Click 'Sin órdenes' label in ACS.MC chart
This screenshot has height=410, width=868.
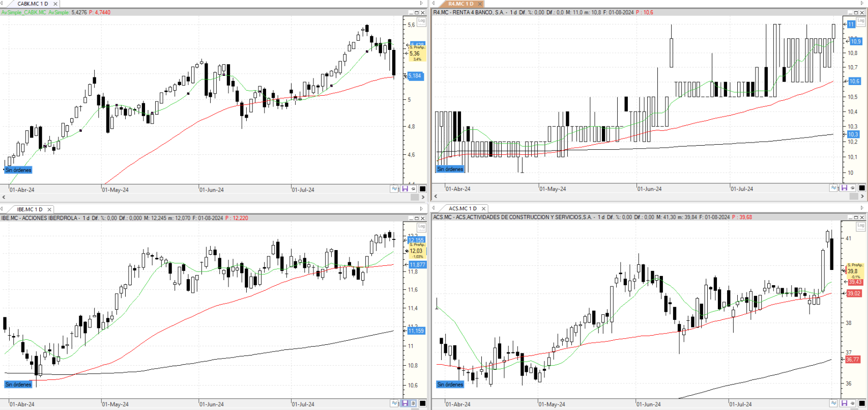click(x=450, y=385)
